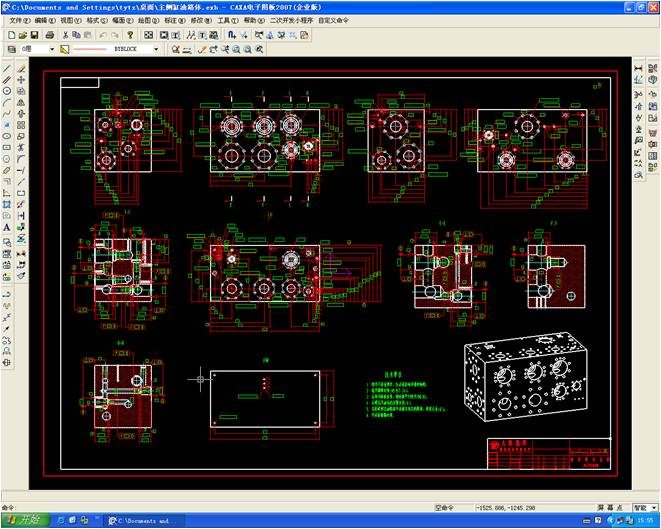Click the title block in drawing corner

click(549, 454)
